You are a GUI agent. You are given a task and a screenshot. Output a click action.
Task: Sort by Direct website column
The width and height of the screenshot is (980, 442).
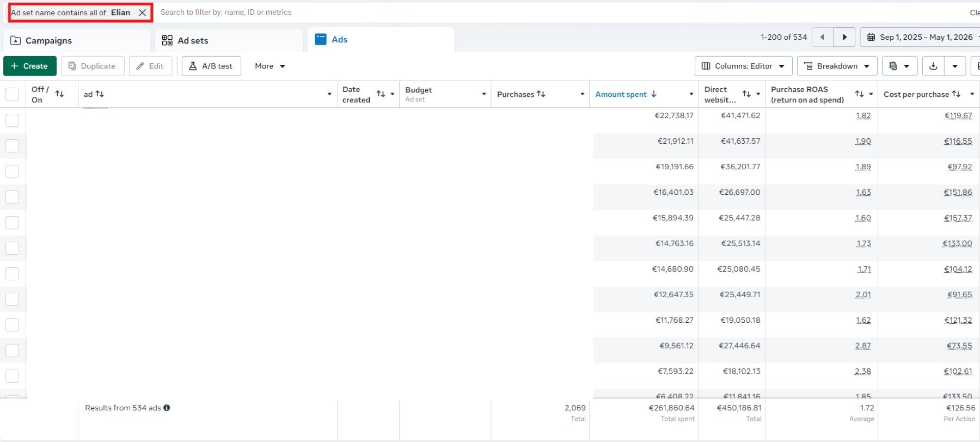(x=747, y=94)
